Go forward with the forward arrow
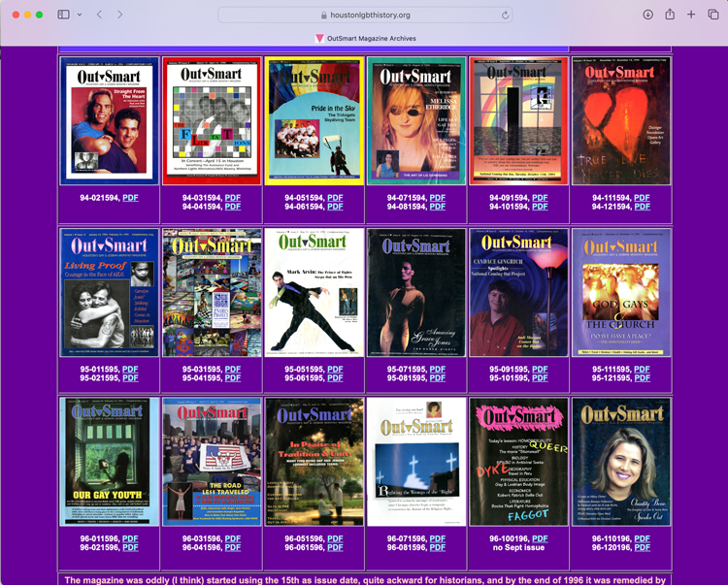The height and width of the screenshot is (585, 728). 119,15
